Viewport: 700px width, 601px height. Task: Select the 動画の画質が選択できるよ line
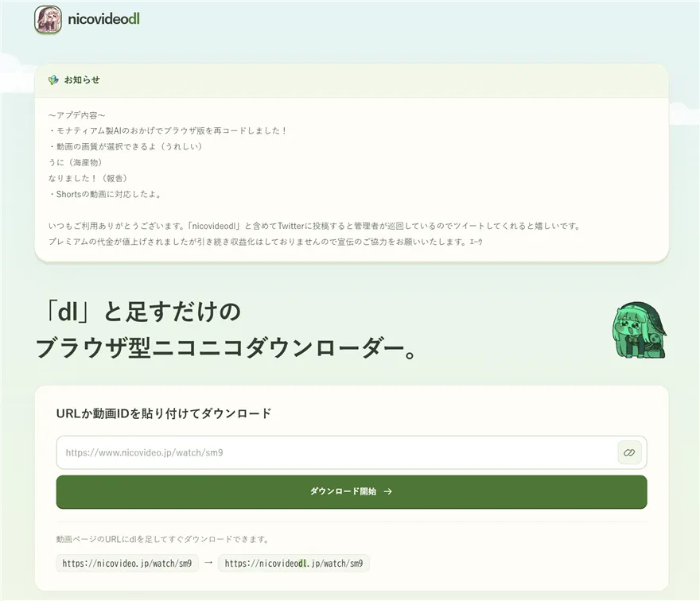click(x=126, y=146)
